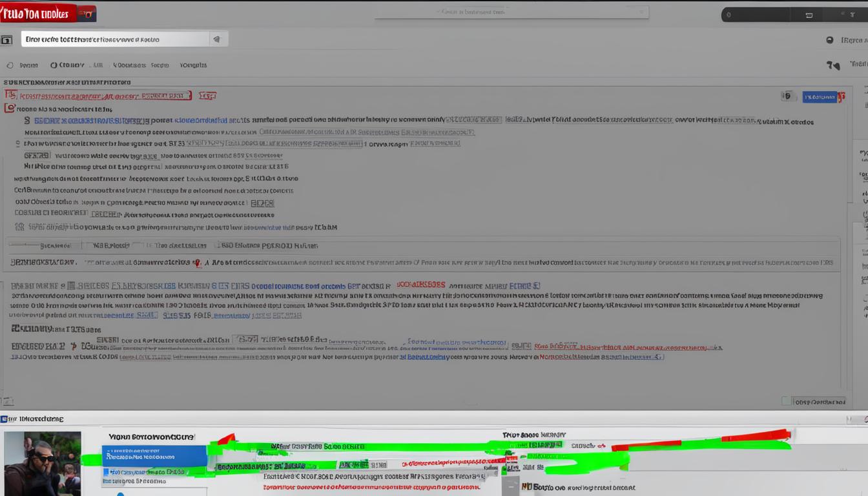Click the messenger icon in the chat window titlebar
The height and width of the screenshot is (496, 868).
[x=4, y=418]
